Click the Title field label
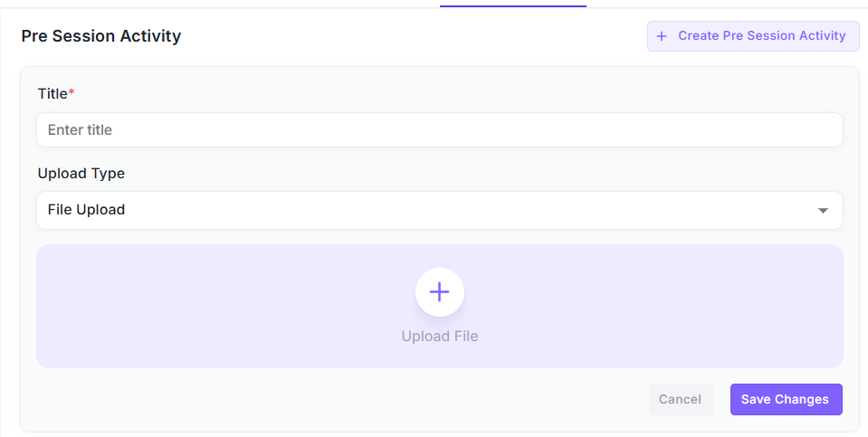The image size is (868, 437). tap(52, 93)
